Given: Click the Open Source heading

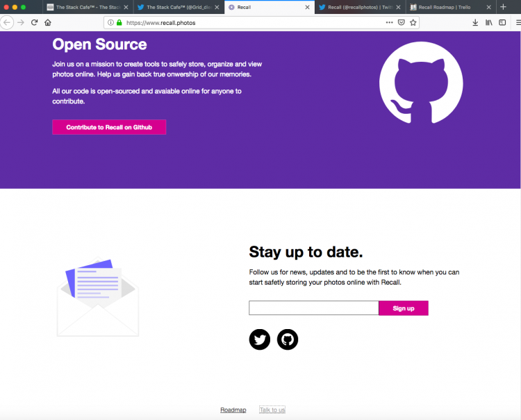Looking at the screenshot, I should click(99, 44).
